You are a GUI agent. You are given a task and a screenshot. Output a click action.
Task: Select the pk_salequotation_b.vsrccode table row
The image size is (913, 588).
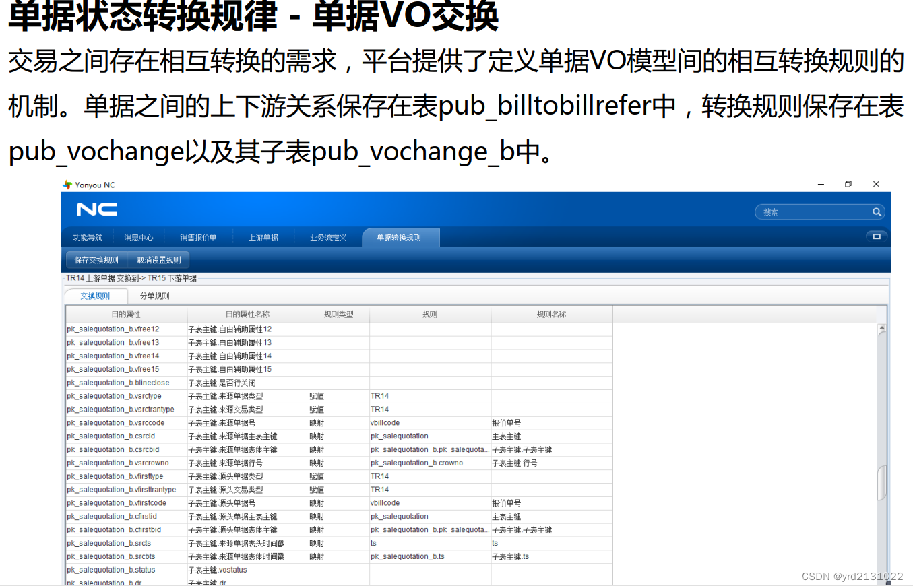pos(202,422)
